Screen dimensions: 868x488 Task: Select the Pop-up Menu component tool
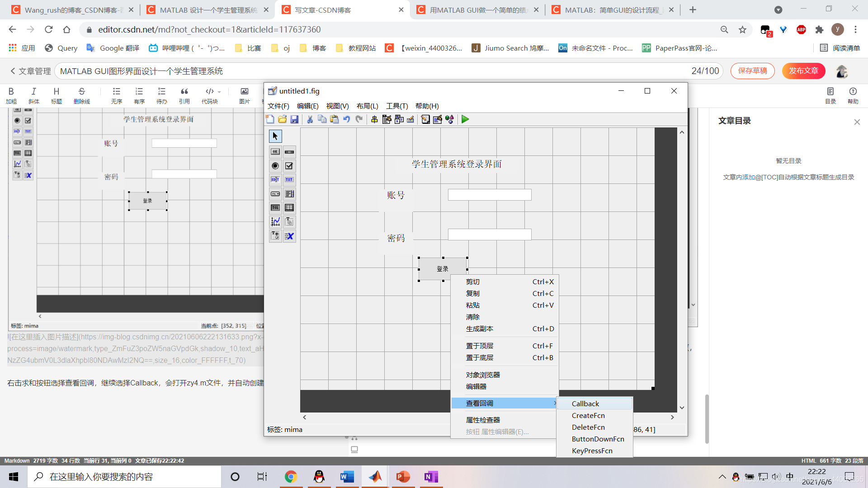click(x=275, y=194)
